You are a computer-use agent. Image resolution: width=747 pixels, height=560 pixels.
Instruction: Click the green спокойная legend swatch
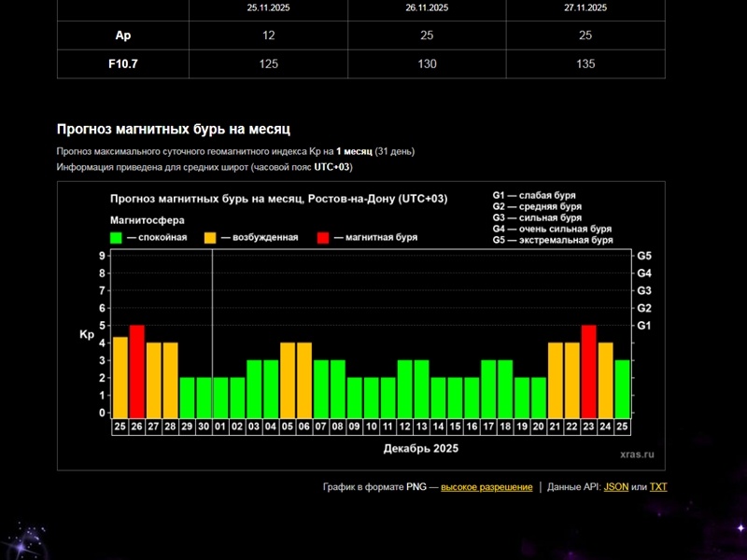[x=116, y=238]
